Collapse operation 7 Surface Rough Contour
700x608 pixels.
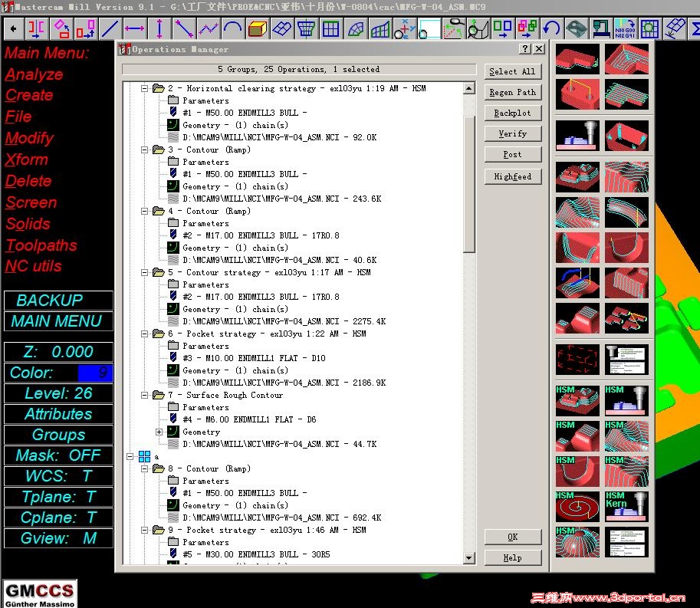click(145, 395)
